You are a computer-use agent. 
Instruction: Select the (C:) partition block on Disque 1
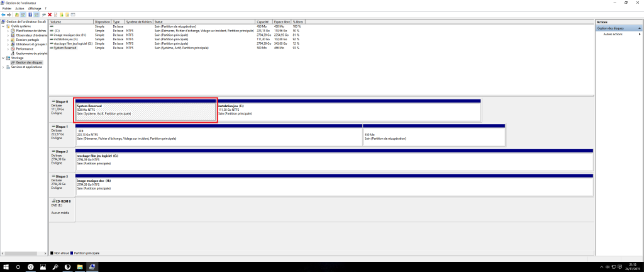[x=218, y=135]
